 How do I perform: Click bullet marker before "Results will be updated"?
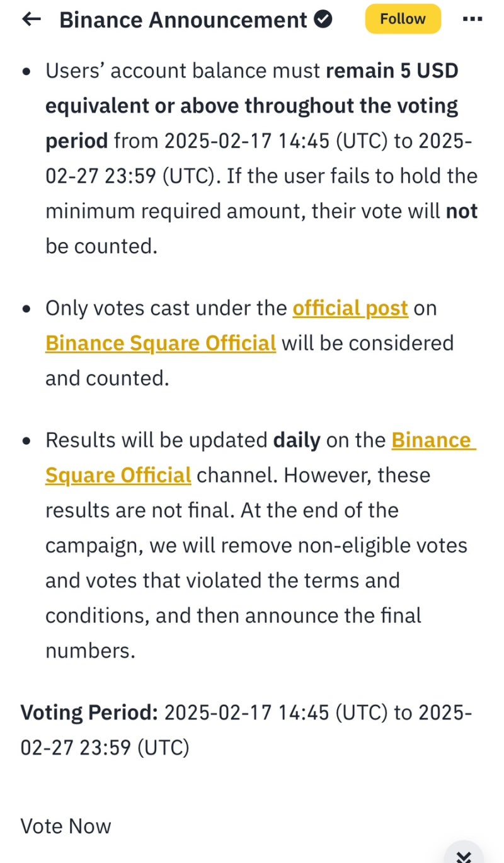point(26,440)
